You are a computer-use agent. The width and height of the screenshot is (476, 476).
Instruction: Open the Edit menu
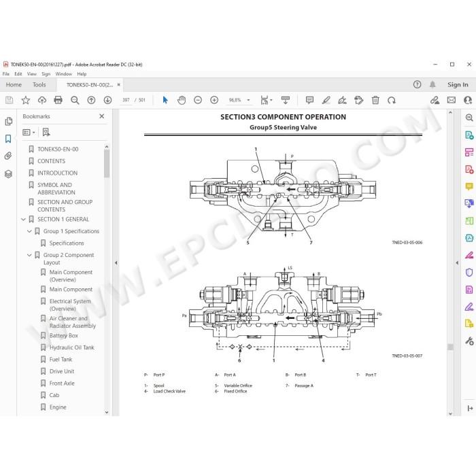tap(18, 73)
